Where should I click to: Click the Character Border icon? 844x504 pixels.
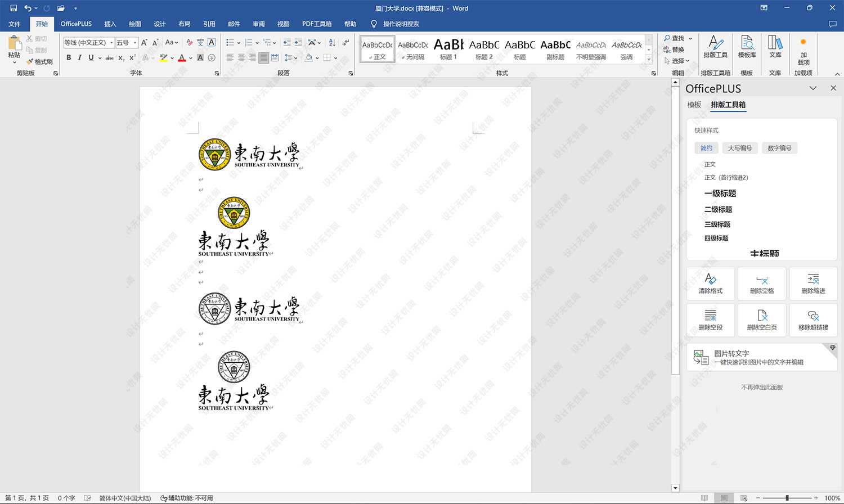pyautogui.click(x=212, y=42)
